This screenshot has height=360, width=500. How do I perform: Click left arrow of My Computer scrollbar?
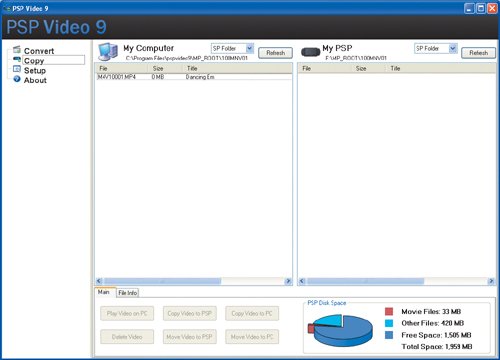tap(99, 281)
